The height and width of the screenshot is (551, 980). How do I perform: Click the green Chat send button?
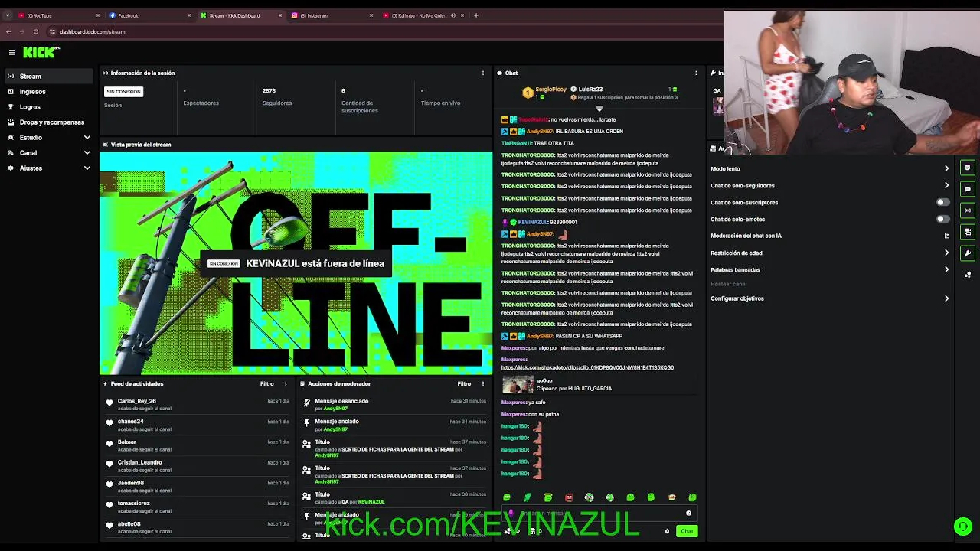[x=687, y=531]
